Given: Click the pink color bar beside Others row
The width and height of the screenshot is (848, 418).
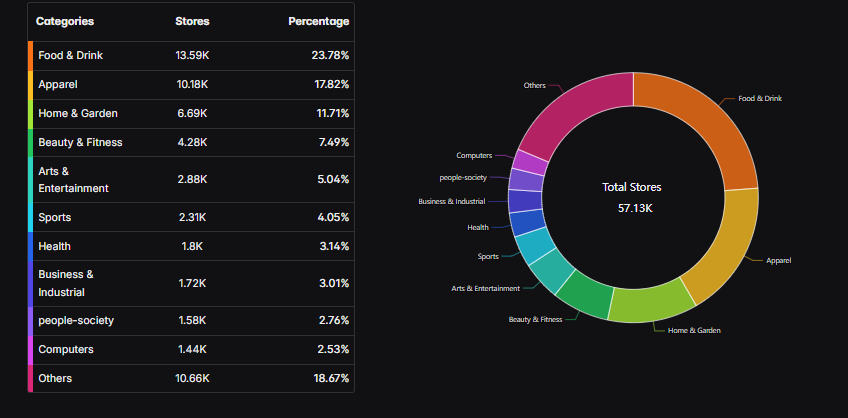Looking at the screenshot, I should tap(31, 378).
